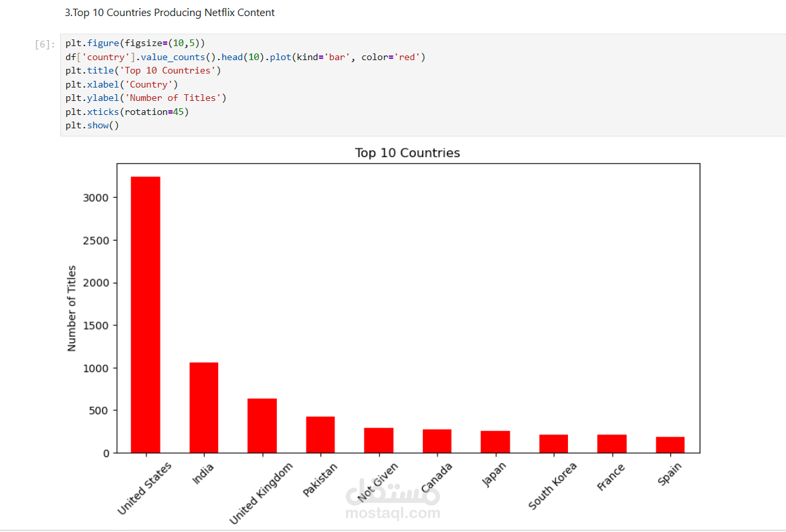Click the Japan bar
The image size is (786, 532).
pyautogui.click(x=495, y=442)
